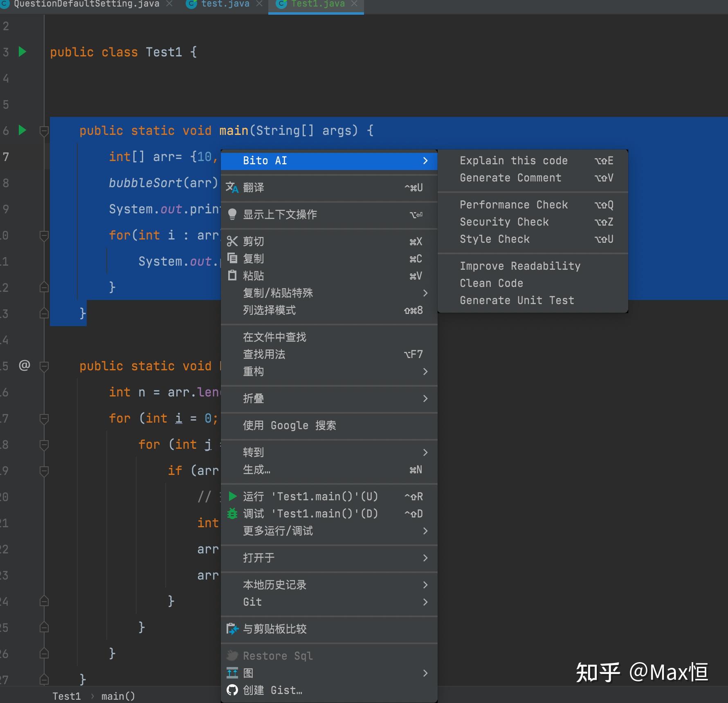
Task: Run Test1 class from line 3 gutter arrow
Action: point(22,52)
